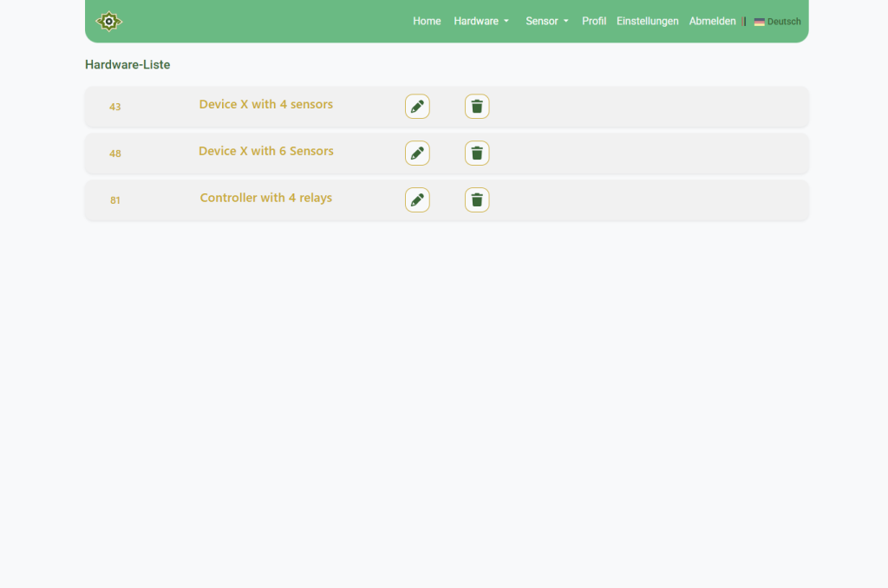This screenshot has height=588, width=888.
Task: Expand the Deutsch language selector
Action: tap(778, 22)
